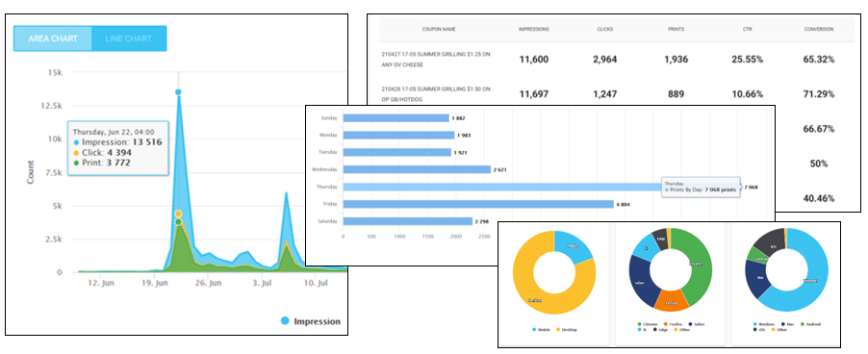The width and height of the screenshot is (868, 354).
Task: Click the impressions value 11,600
Action: 534,60
